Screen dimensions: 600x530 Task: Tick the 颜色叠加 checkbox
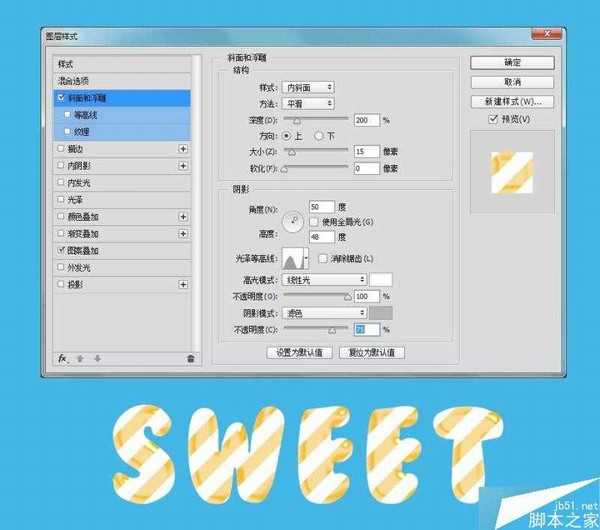point(60,216)
